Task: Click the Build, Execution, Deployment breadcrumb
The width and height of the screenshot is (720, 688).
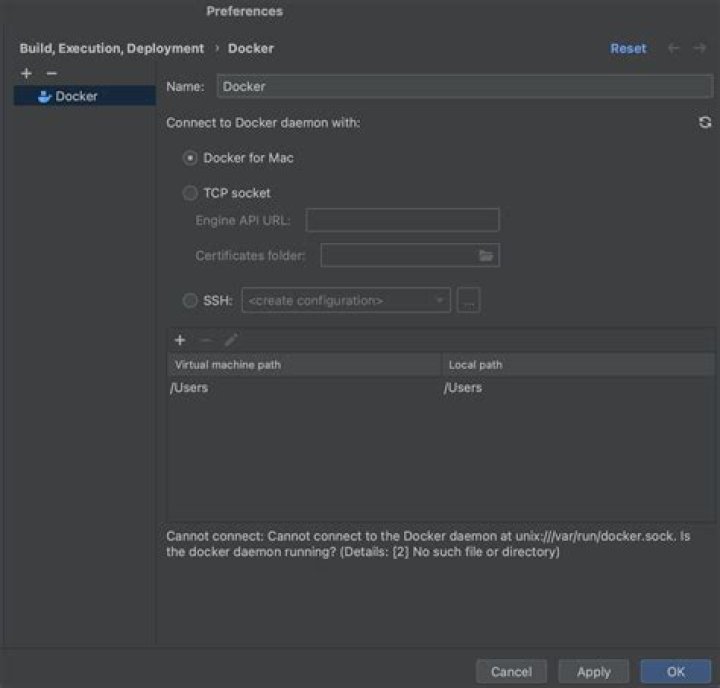Action: point(112,48)
